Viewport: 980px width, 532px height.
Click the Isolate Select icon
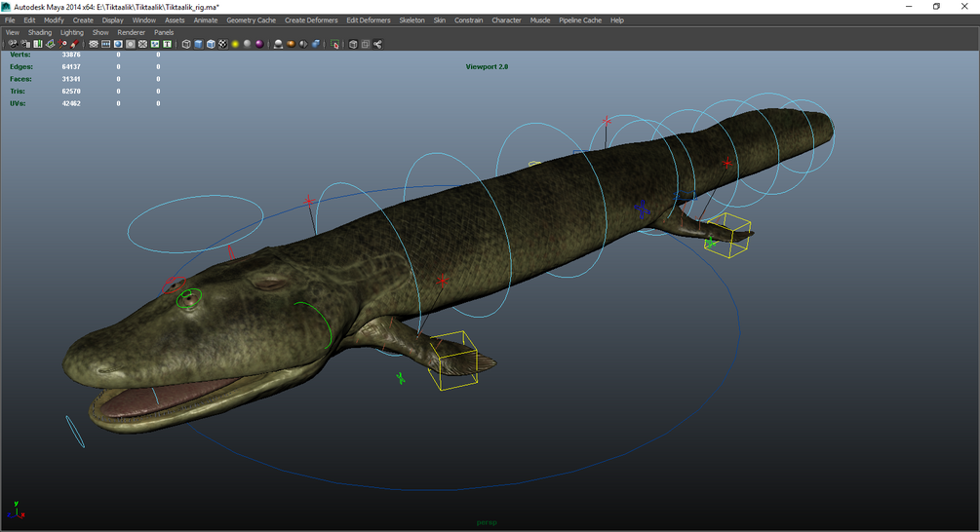tap(335, 45)
